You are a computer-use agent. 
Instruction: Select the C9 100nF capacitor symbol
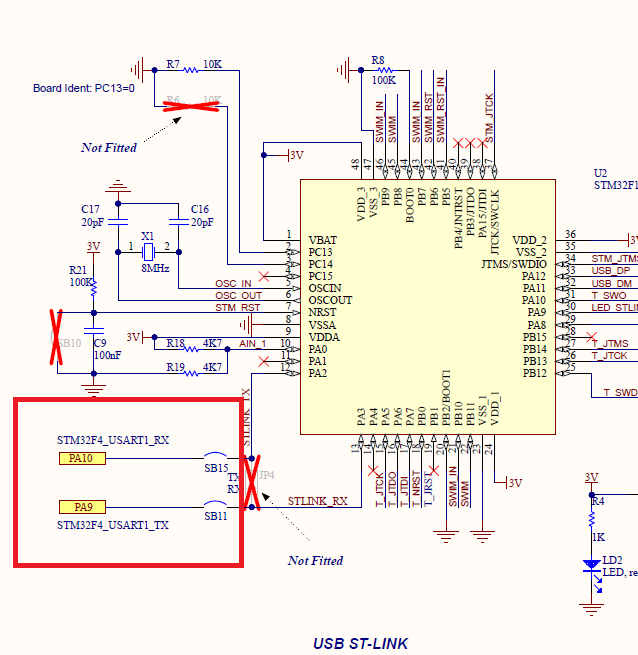(94, 331)
